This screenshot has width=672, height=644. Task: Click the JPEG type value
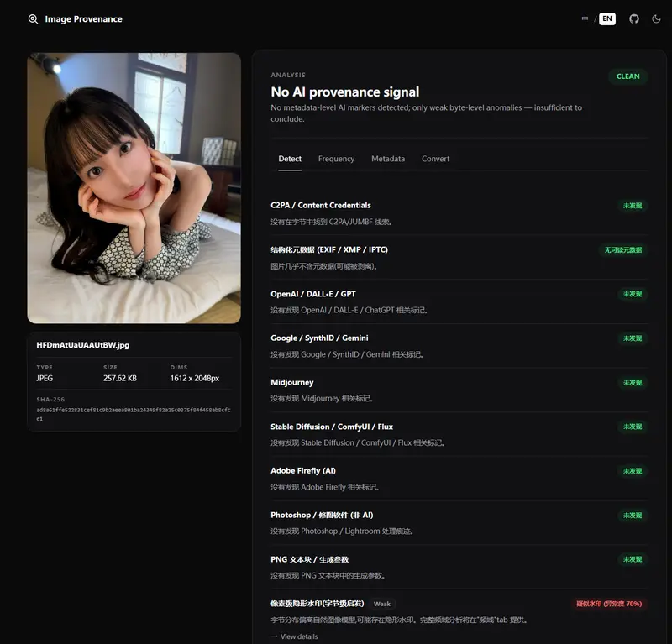coord(45,378)
